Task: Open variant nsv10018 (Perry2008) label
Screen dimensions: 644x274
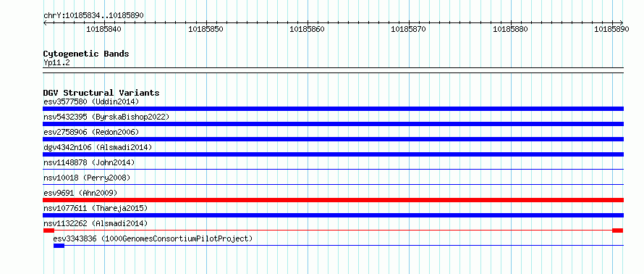Action: pos(87,178)
